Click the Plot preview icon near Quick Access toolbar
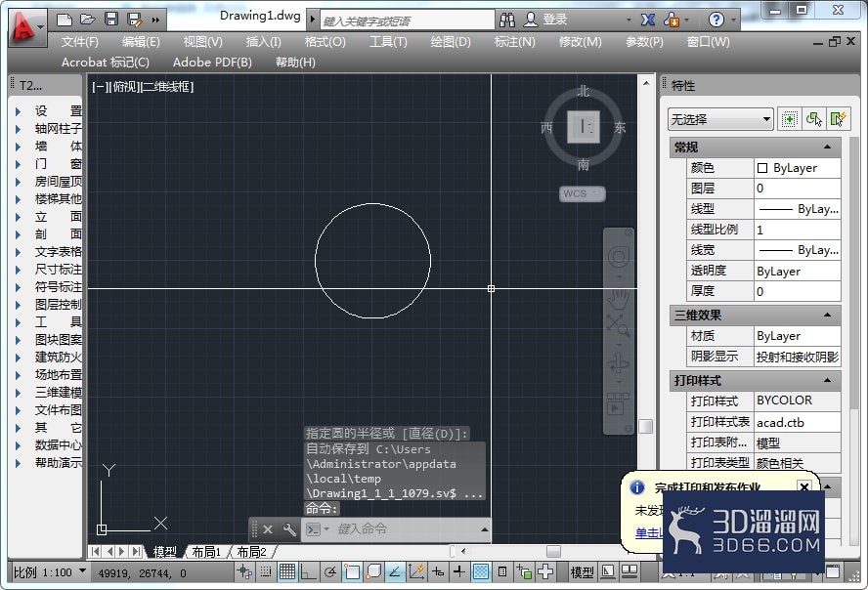Image resolution: width=868 pixels, height=590 pixels. 134,19
